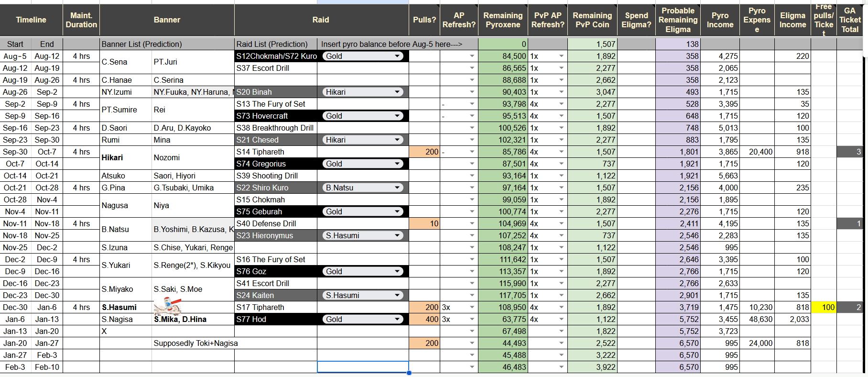Select the Spend Eligma? header
Screen dimensions: 868x377
(x=636, y=20)
